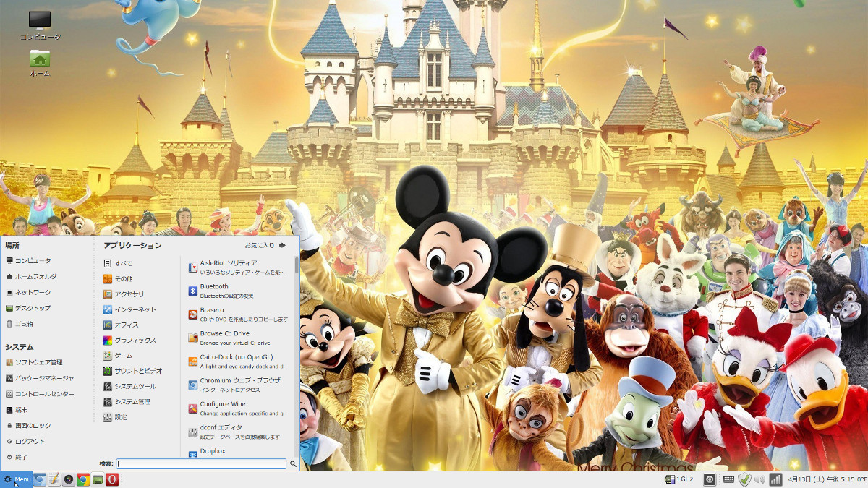868x488 pixels.
Task: Open Bluetooth settings in the app list
Action: [238, 291]
